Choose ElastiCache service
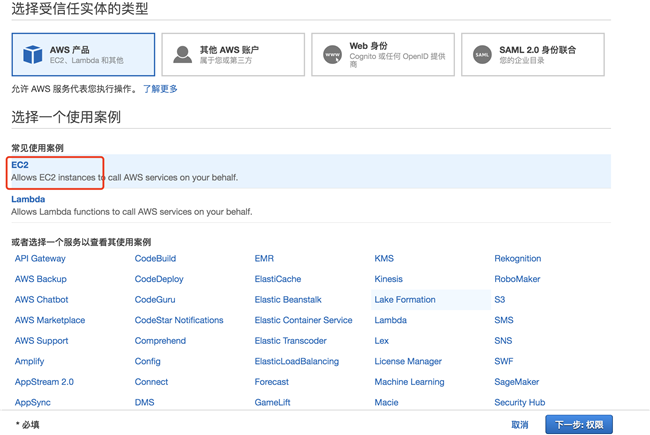 click(x=278, y=279)
